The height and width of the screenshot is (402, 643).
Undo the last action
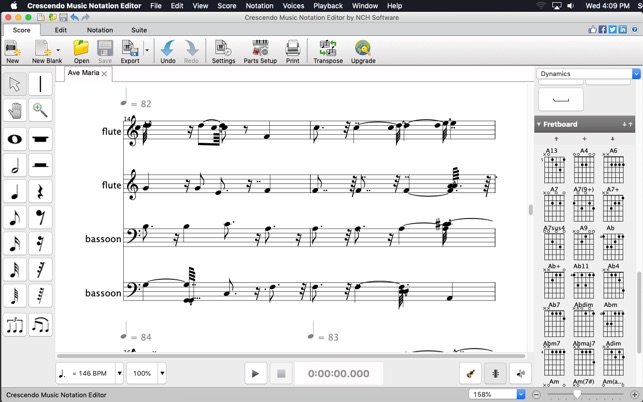[x=168, y=52]
